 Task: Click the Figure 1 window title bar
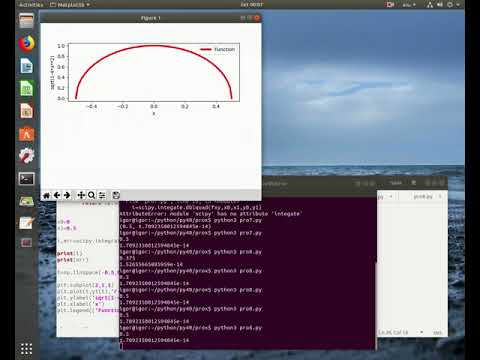(151, 18)
